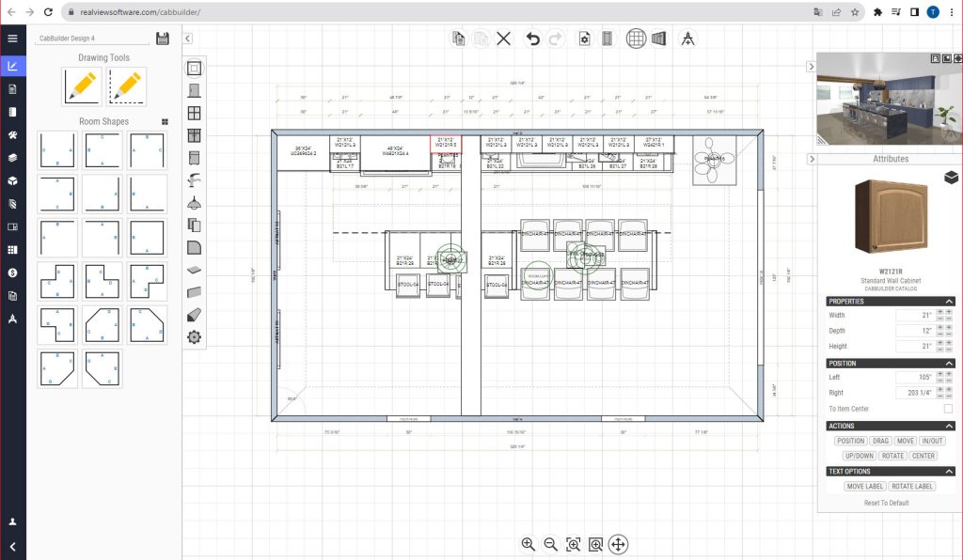This screenshot has height=560, width=963.
Task: Click the CENTER action button
Action: (x=924, y=456)
